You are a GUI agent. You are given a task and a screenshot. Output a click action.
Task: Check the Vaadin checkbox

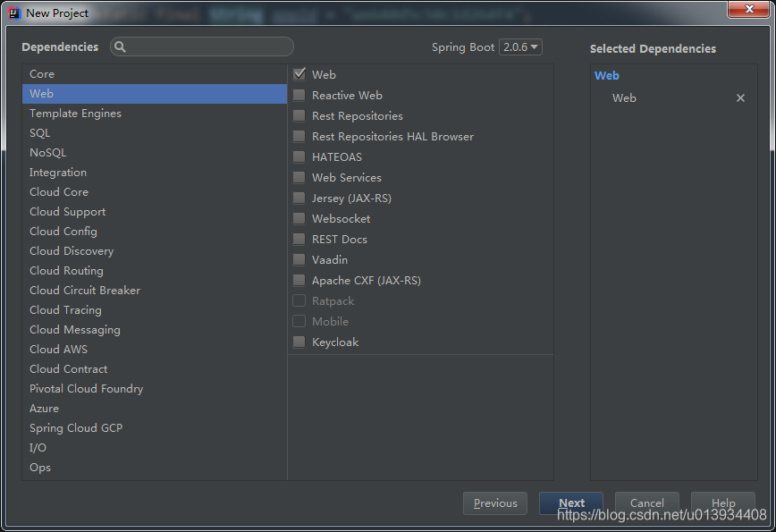pos(299,259)
